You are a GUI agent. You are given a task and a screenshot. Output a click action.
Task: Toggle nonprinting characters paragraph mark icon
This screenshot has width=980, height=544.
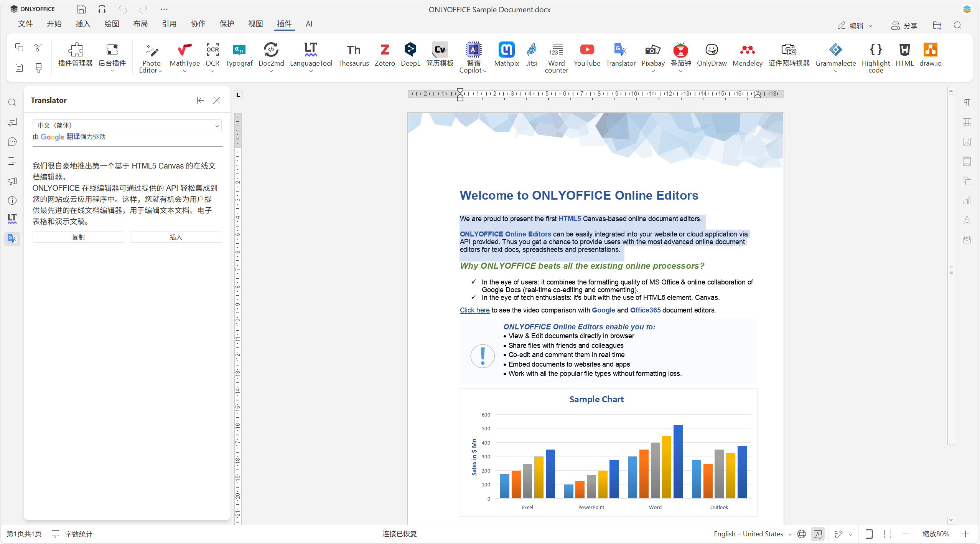967,103
